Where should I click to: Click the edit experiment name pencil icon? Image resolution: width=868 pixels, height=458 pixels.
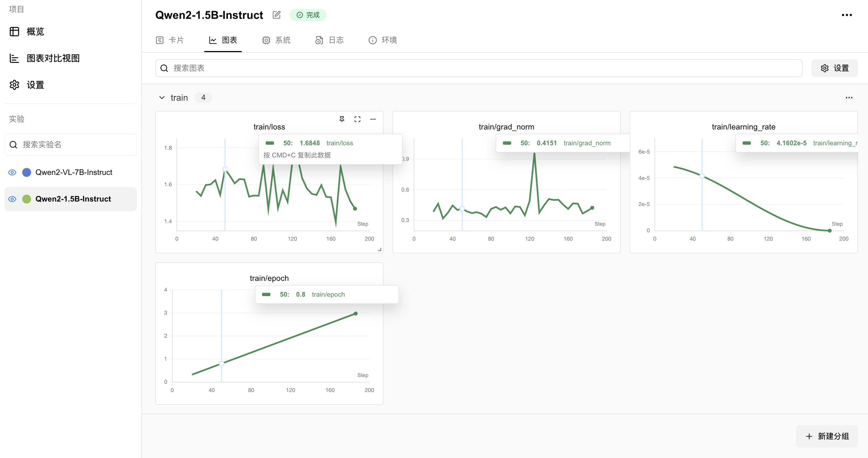click(277, 15)
